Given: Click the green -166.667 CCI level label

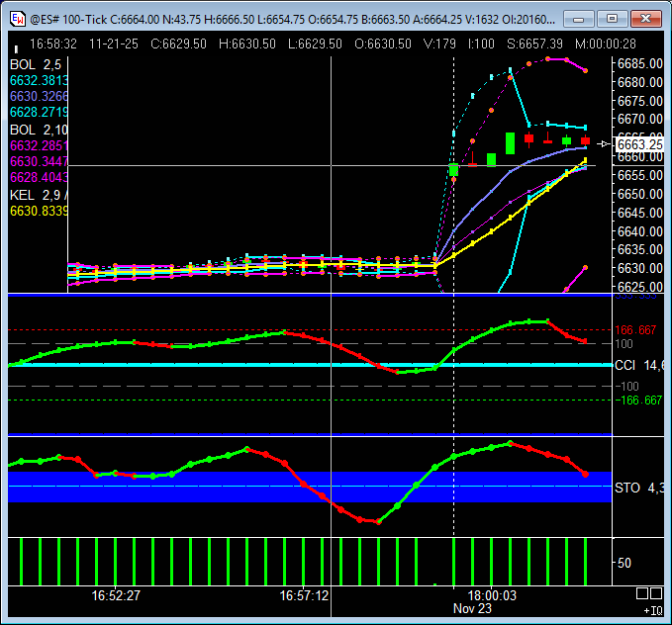Looking at the screenshot, I should pyautogui.click(x=638, y=401).
